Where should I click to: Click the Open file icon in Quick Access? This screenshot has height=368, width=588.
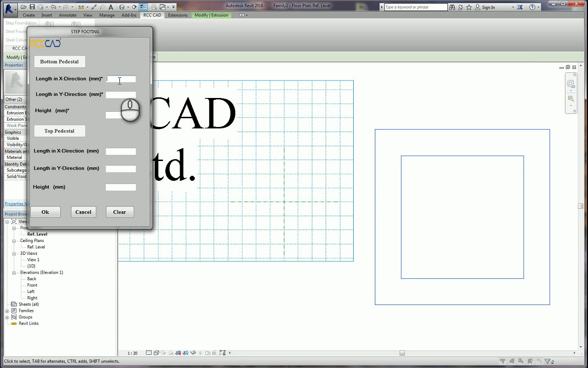(x=24, y=7)
